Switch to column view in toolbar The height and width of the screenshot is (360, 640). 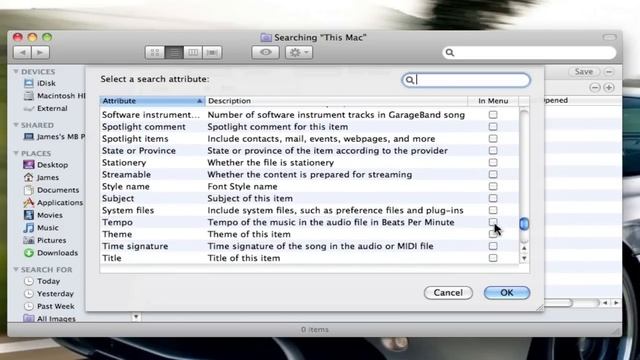pyautogui.click(x=193, y=52)
